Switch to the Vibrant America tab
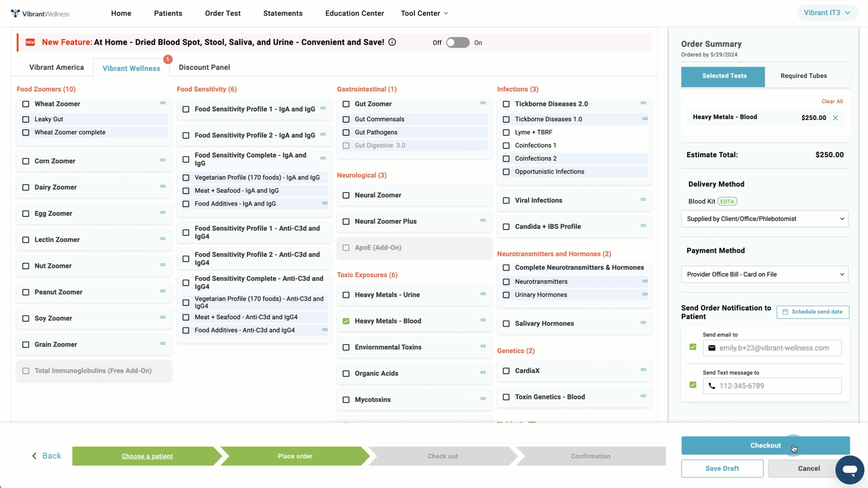Viewport: 868px width, 488px height. coord(57,67)
